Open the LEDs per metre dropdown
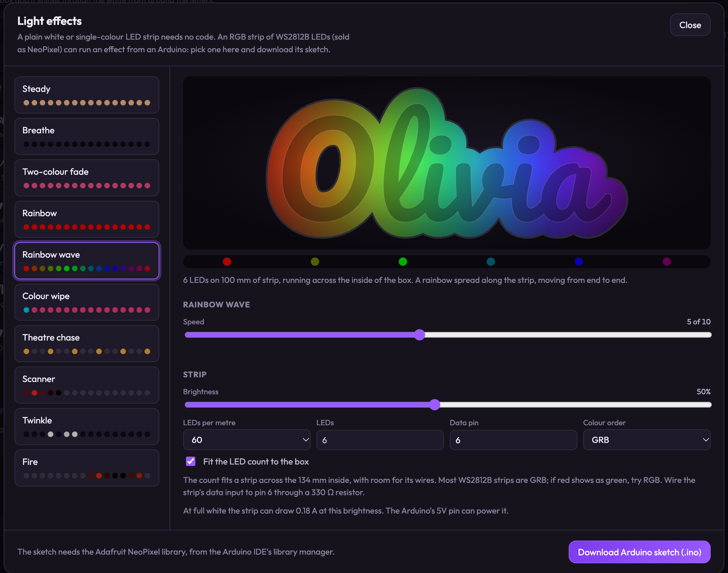 coord(247,440)
